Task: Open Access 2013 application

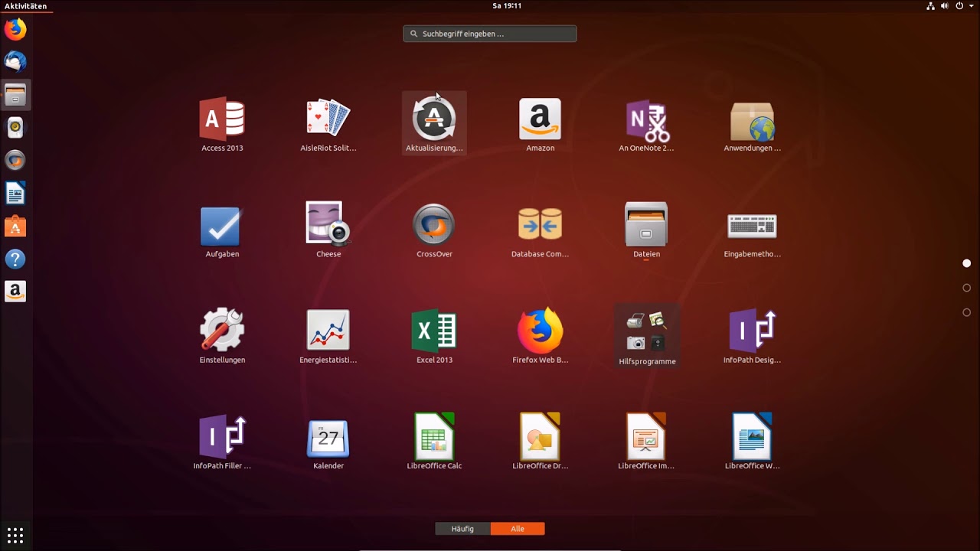Action: [222, 124]
